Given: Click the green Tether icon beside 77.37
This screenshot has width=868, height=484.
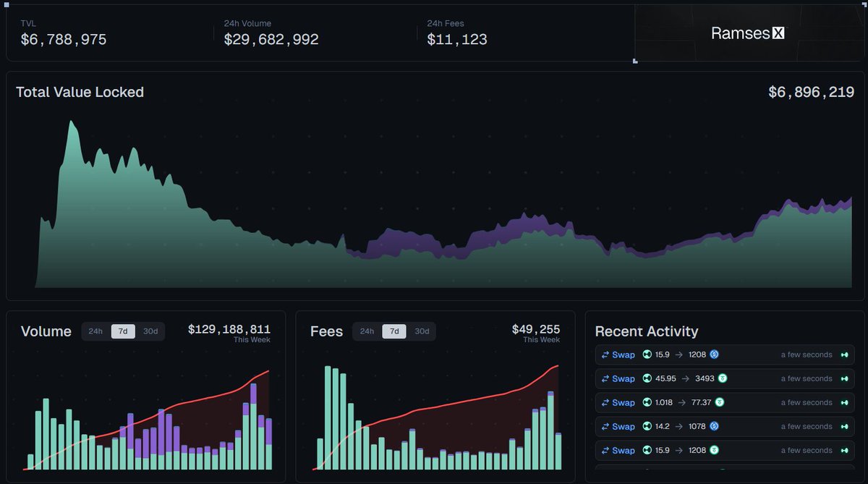Looking at the screenshot, I should point(719,402).
